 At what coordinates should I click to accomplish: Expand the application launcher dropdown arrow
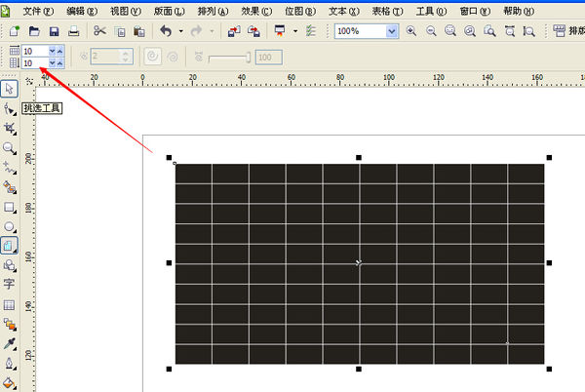(295, 31)
